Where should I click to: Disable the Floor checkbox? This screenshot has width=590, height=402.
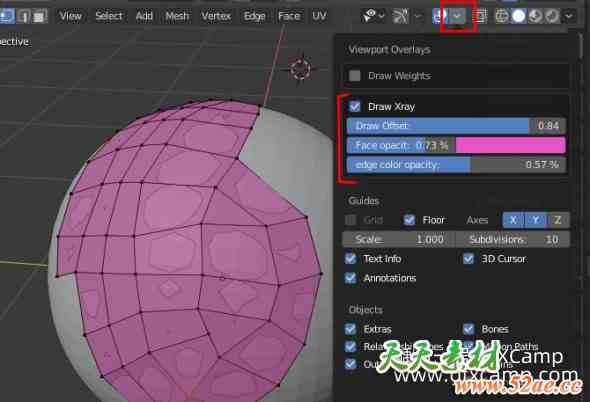(409, 220)
